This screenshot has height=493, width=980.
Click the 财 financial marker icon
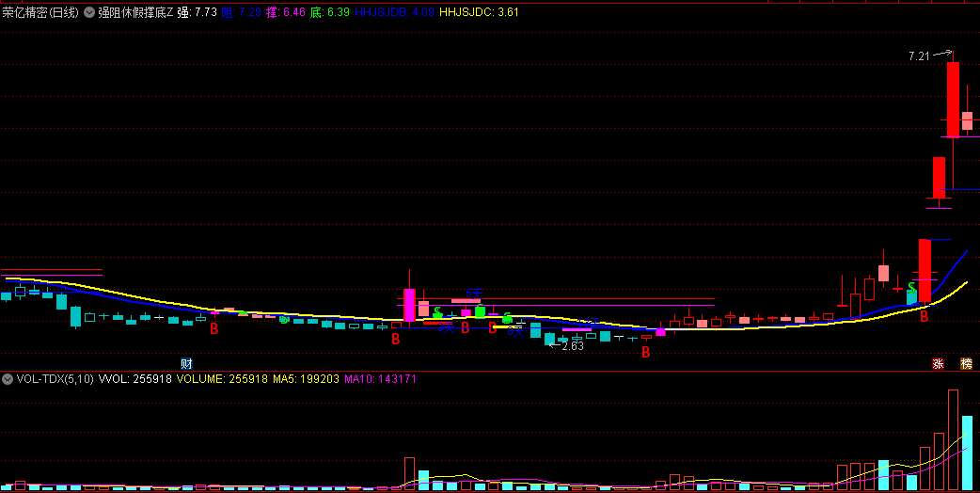point(185,364)
